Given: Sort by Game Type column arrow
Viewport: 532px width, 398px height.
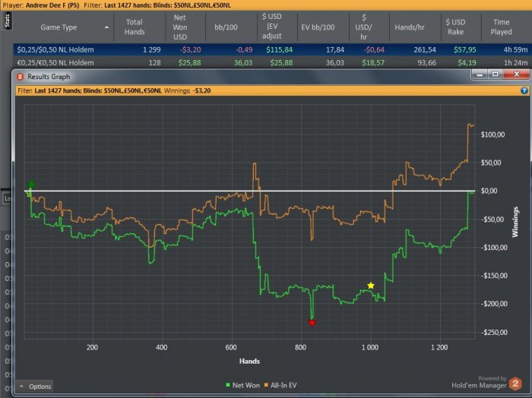Looking at the screenshot, I should pyautogui.click(x=106, y=27).
